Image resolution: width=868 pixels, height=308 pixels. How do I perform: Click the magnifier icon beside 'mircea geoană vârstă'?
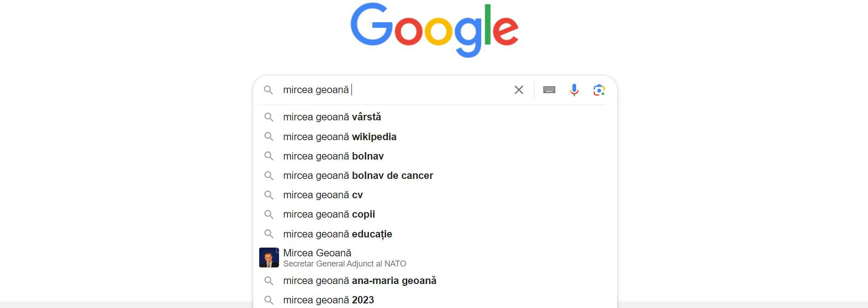pos(269,117)
